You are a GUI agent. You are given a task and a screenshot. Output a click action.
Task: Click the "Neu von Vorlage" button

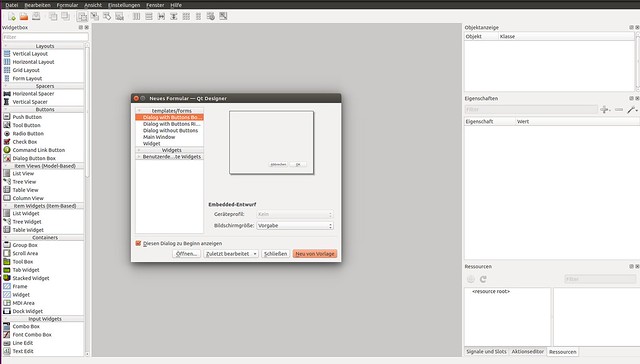[315, 254]
